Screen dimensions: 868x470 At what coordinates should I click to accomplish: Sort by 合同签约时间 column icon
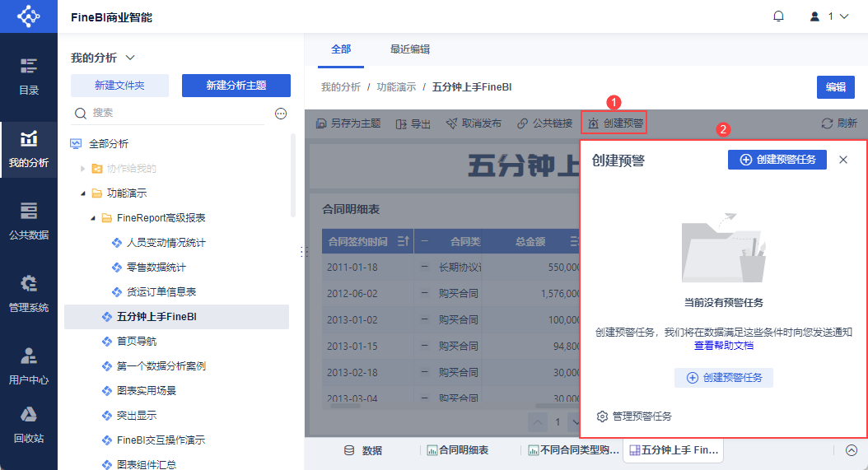[x=403, y=241]
